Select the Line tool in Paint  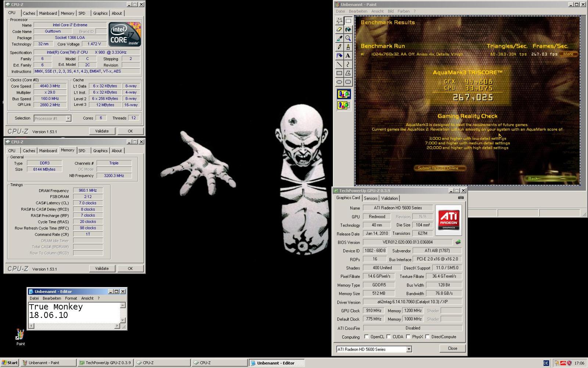coord(339,65)
